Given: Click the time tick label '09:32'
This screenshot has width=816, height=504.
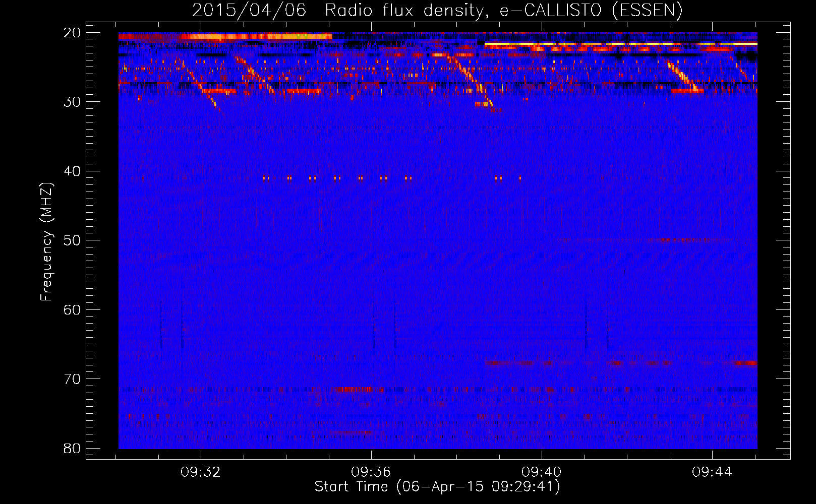Looking at the screenshot, I should pos(201,472).
